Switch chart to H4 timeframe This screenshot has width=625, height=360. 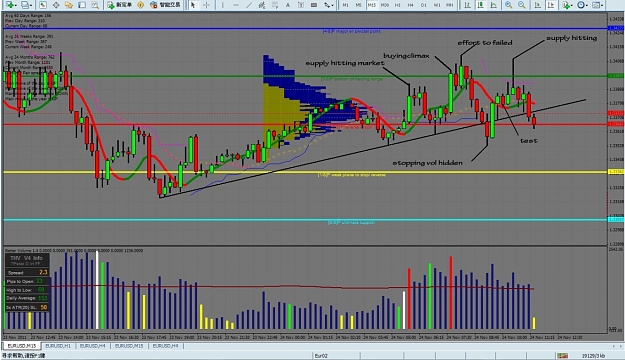point(411,5)
